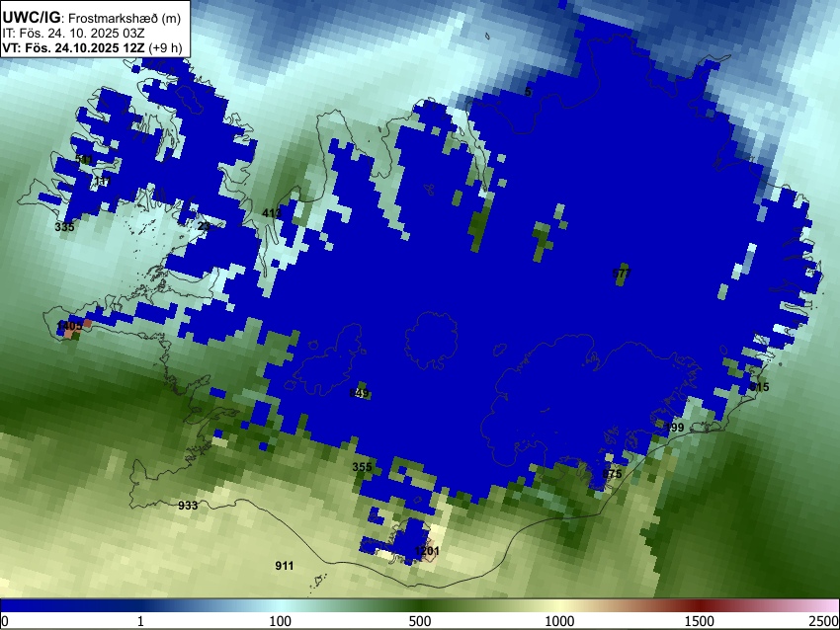Click the 1201 value on the map

(427, 551)
